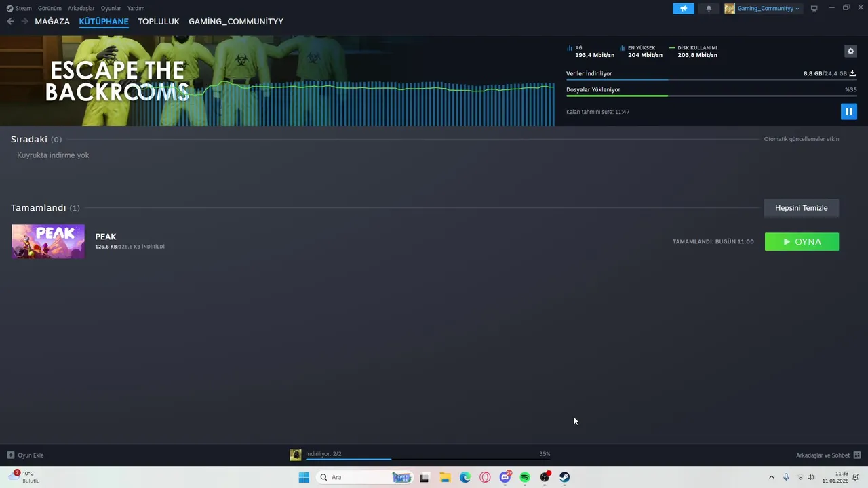
Task: Open the Oyunlar menu
Action: coord(111,9)
